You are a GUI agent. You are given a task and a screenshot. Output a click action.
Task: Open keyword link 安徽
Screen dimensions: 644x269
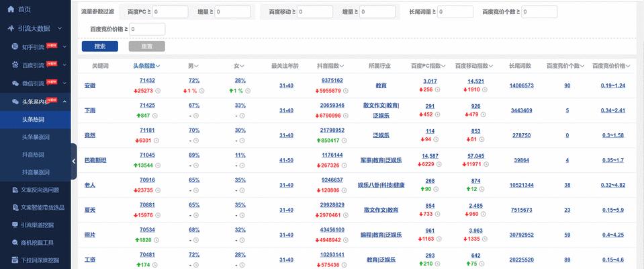pos(89,86)
